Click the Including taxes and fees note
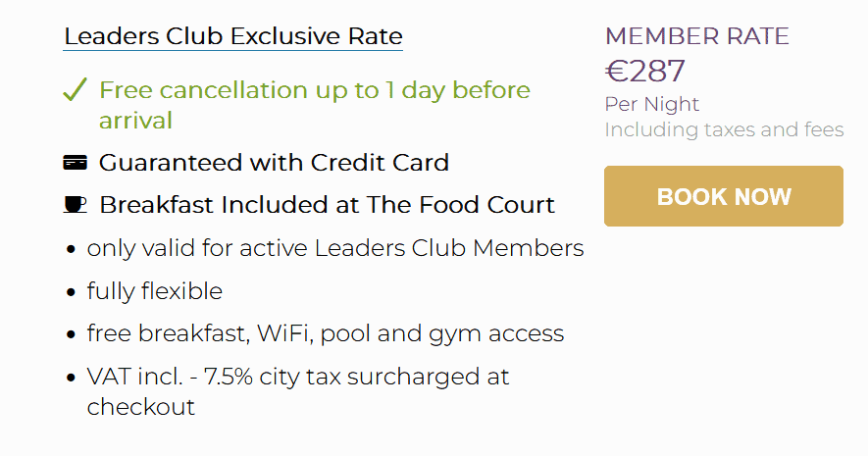This screenshot has width=868, height=456. [x=724, y=129]
